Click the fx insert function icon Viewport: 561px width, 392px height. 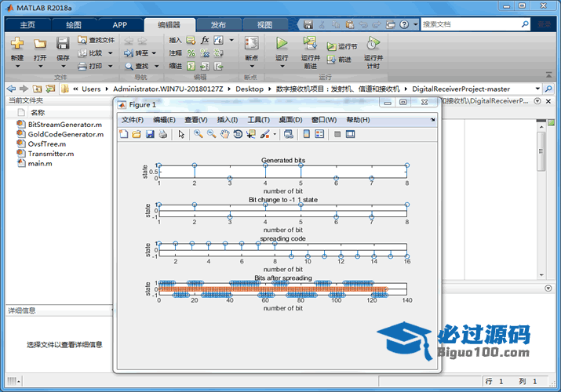point(205,40)
